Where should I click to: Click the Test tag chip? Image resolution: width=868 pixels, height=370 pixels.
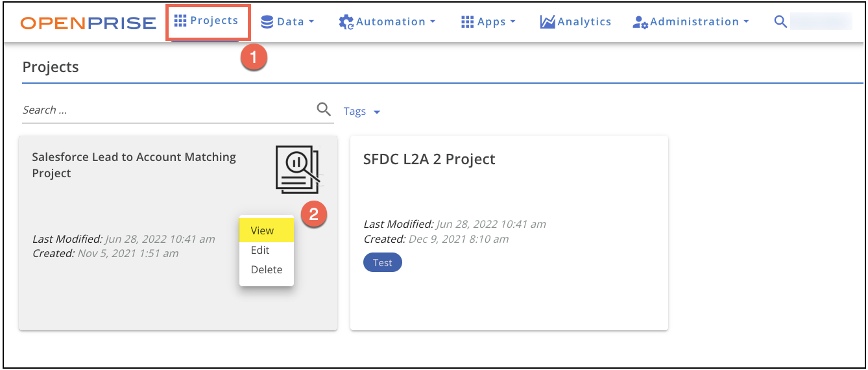pyautogui.click(x=383, y=263)
